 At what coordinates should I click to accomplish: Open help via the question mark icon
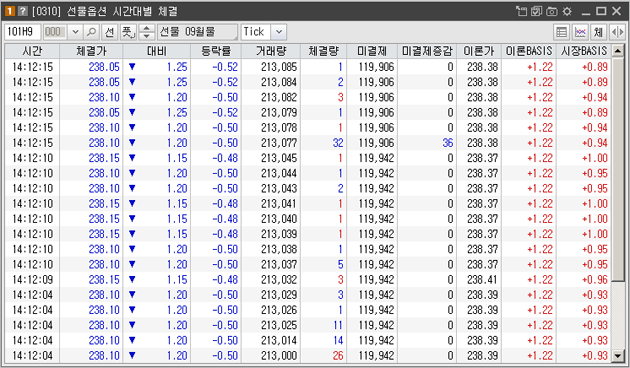click(23, 11)
